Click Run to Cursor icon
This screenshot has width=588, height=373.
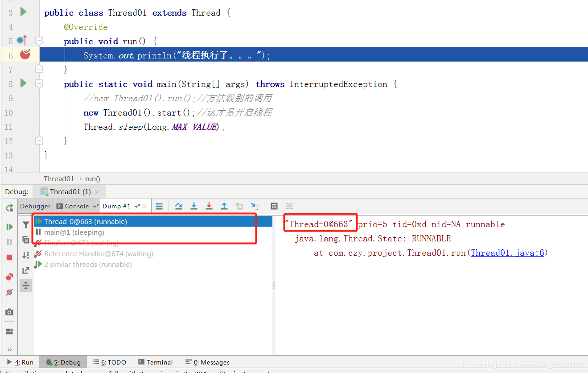(255, 206)
